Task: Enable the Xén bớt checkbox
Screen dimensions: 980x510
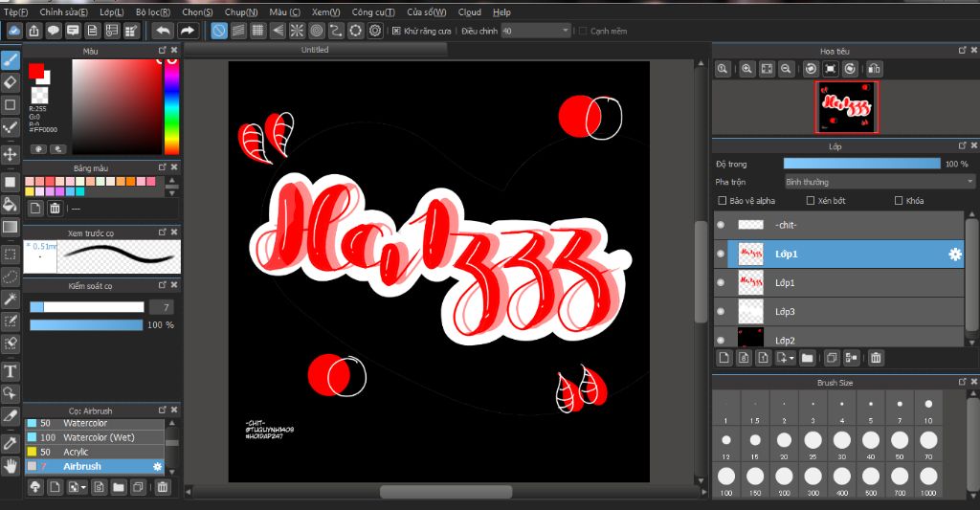Action: tap(810, 201)
